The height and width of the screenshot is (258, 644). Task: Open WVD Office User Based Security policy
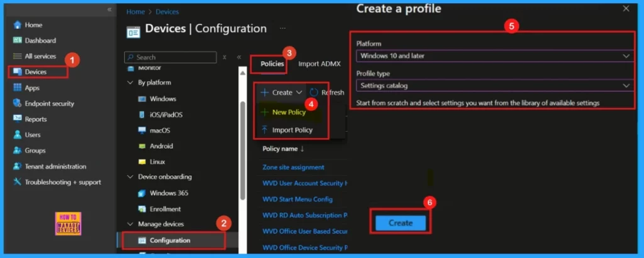tap(305, 232)
